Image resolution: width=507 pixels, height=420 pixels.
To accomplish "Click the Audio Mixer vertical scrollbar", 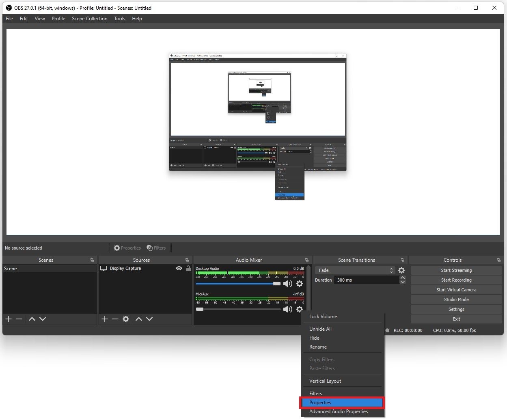I will [x=309, y=288].
